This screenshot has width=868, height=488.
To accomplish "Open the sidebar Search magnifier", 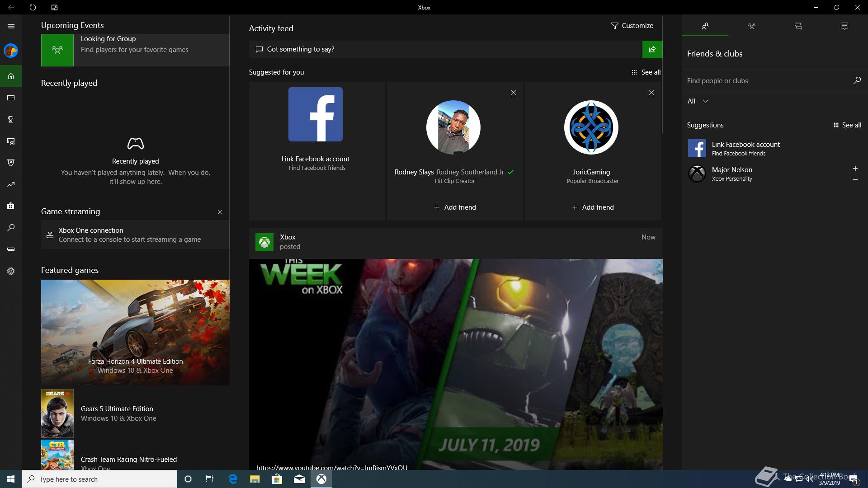I will click(11, 228).
